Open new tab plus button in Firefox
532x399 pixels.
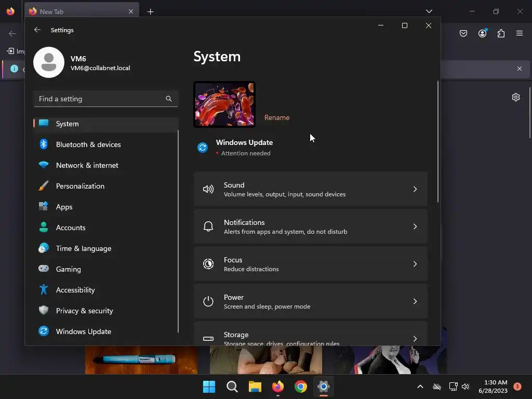click(150, 11)
